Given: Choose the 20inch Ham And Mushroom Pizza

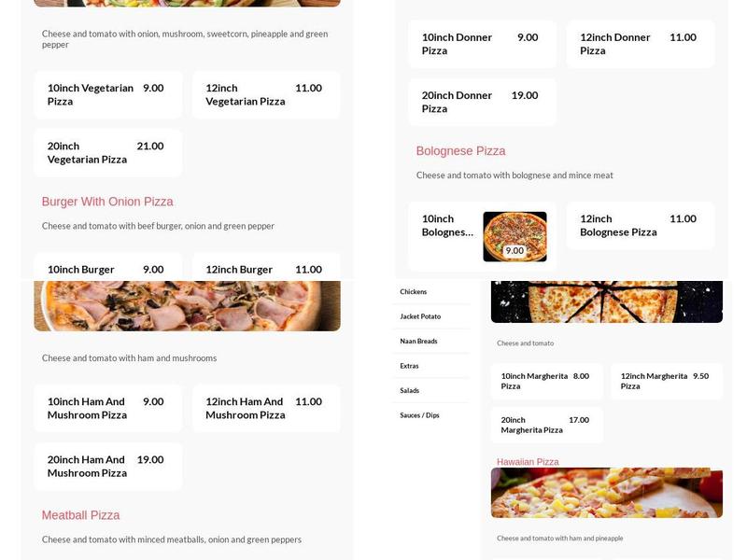Looking at the screenshot, I should pos(107,466).
